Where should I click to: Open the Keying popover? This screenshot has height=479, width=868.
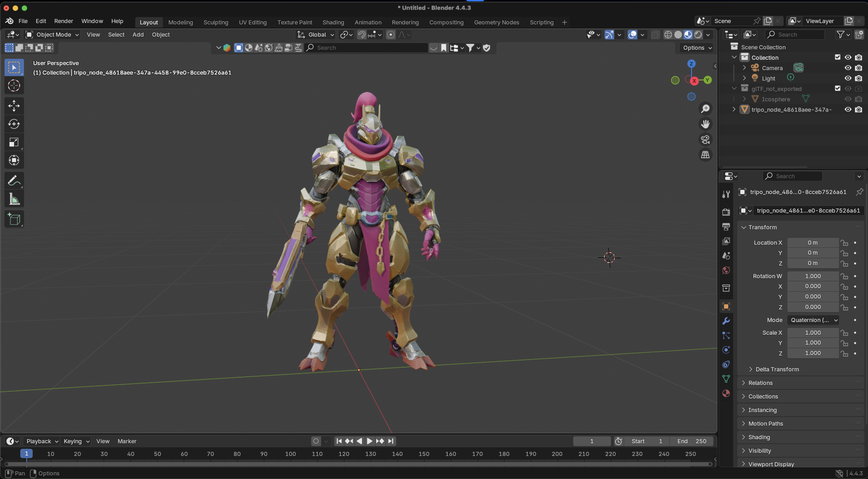(x=76, y=441)
